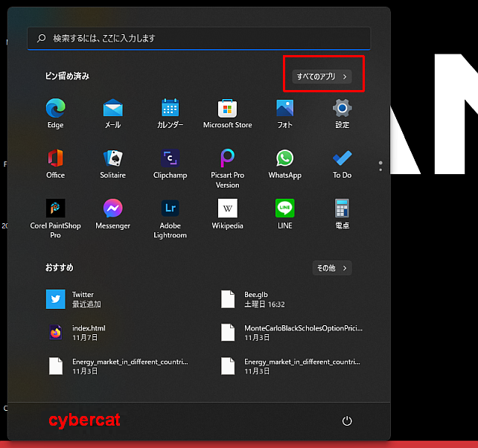Expand すべてのアプリ all apps list
478x448 pixels.
coord(322,77)
